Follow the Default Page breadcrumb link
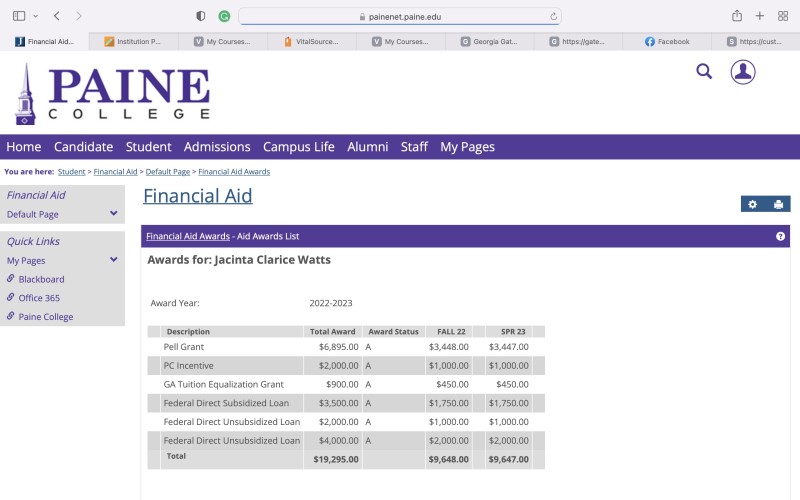 click(x=168, y=172)
